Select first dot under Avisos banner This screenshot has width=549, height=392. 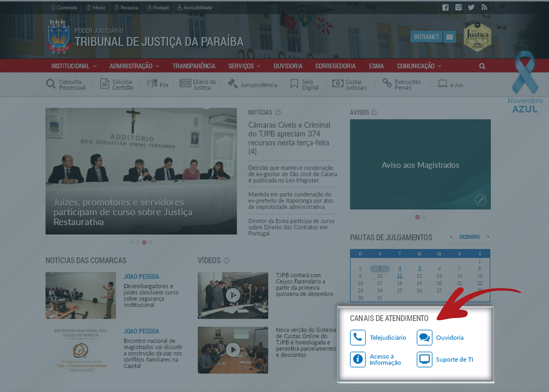click(x=417, y=217)
